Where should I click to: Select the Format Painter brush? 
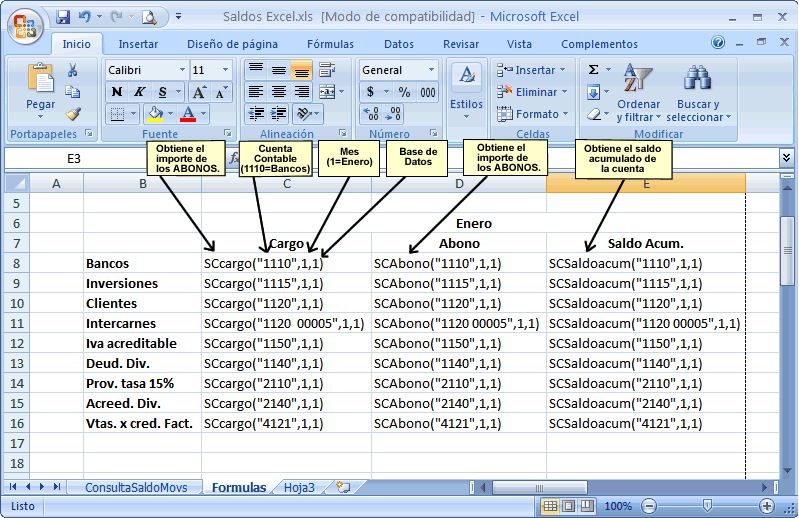(x=73, y=114)
